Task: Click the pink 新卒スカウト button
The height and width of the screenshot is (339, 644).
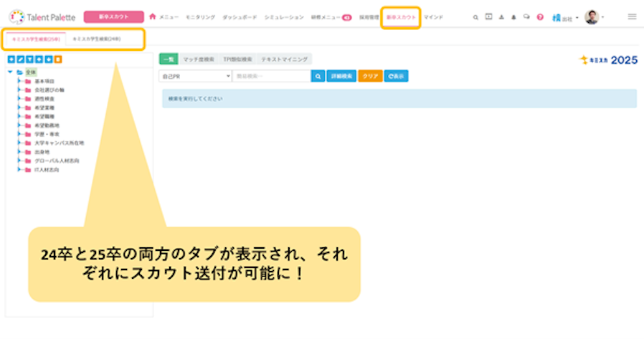Action: 114,16
